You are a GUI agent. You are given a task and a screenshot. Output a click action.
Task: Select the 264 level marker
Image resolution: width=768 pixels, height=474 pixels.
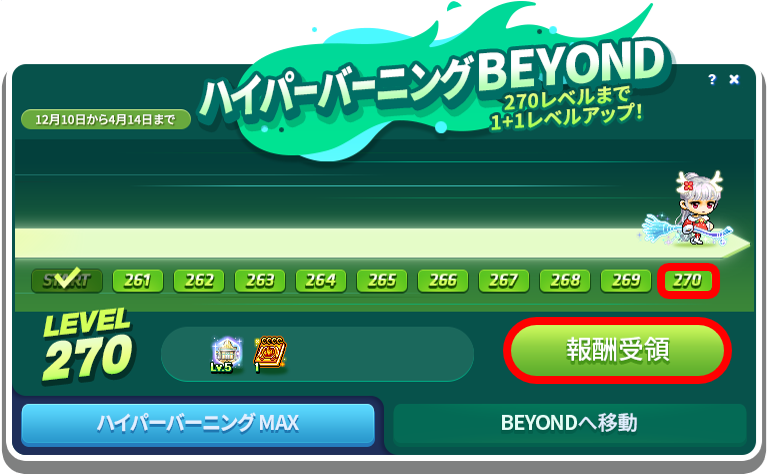coord(321,281)
